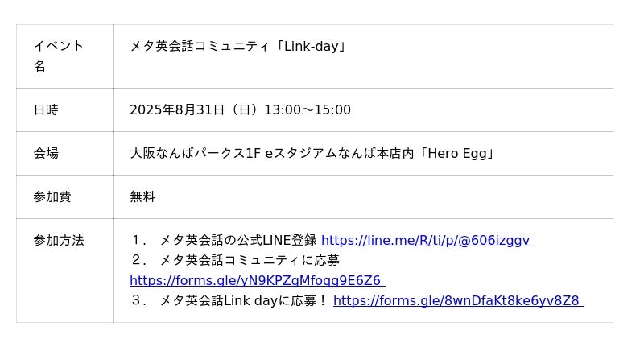Viewport: 644px width, 347px height.
Task: Click the 参加方法 row header cell
Action: (59, 240)
